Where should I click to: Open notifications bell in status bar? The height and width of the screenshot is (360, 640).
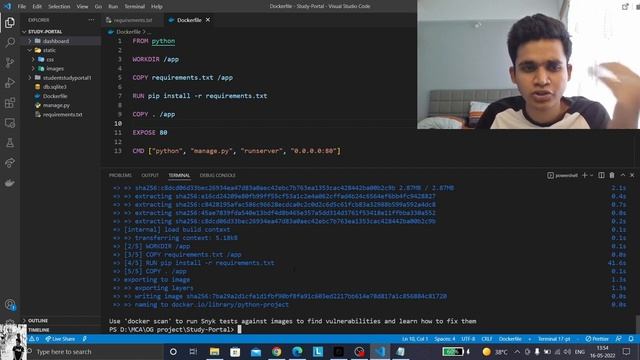[631, 339]
